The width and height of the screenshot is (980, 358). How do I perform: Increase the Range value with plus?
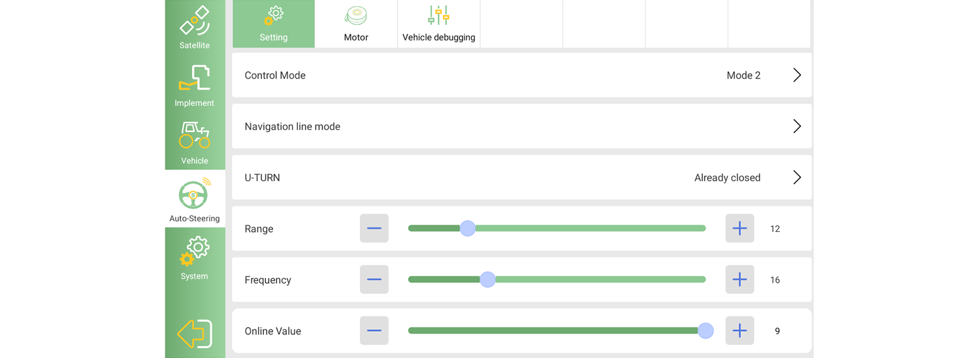click(740, 229)
